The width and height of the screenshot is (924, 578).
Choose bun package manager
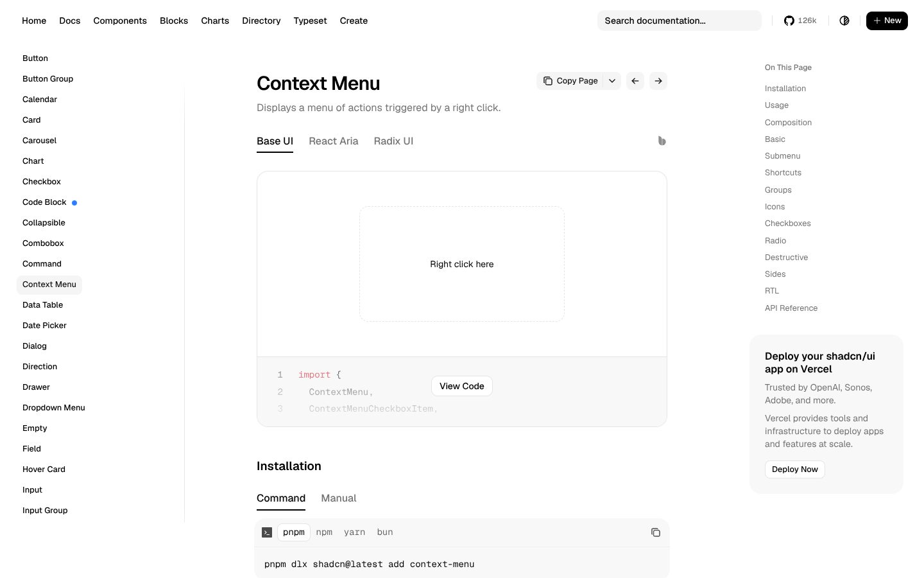coord(385,532)
